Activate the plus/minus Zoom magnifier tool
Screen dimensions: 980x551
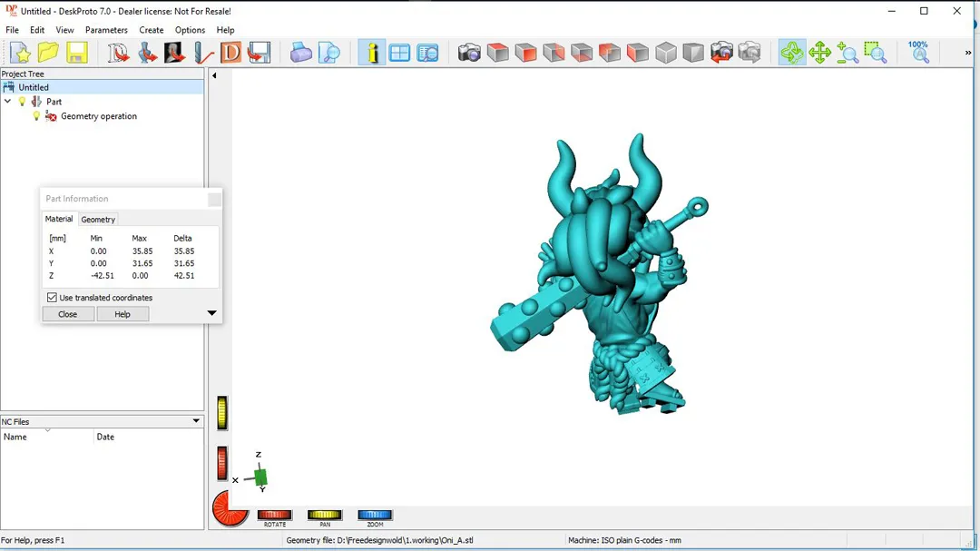pos(848,53)
